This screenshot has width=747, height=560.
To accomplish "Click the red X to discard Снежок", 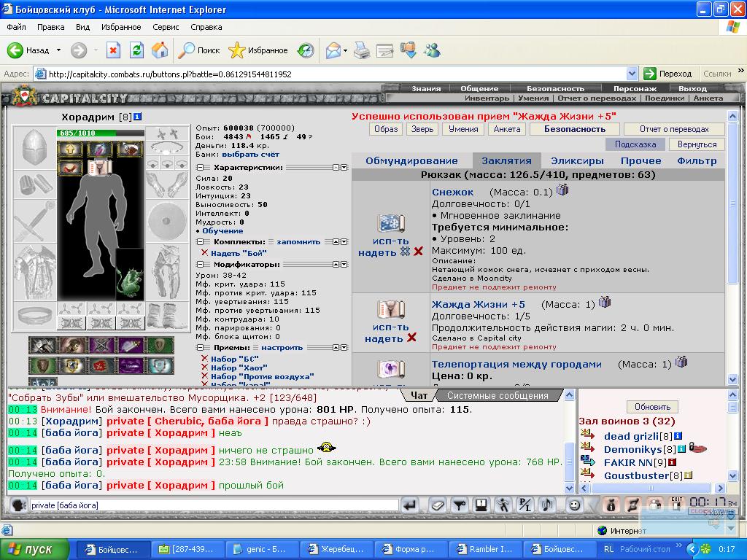I will tap(418, 252).
